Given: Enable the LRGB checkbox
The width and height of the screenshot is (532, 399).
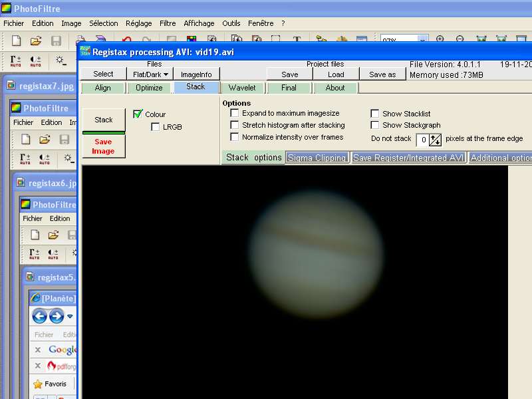Looking at the screenshot, I should click(x=156, y=127).
